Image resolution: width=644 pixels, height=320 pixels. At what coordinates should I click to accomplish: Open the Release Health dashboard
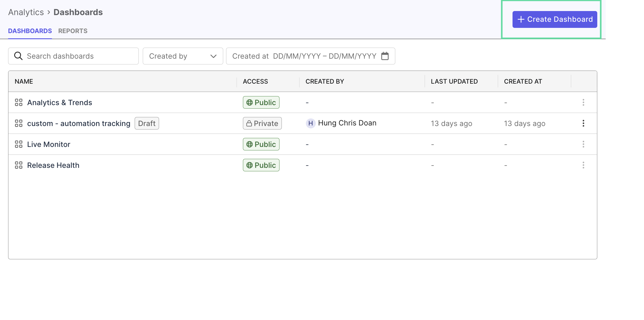53,165
